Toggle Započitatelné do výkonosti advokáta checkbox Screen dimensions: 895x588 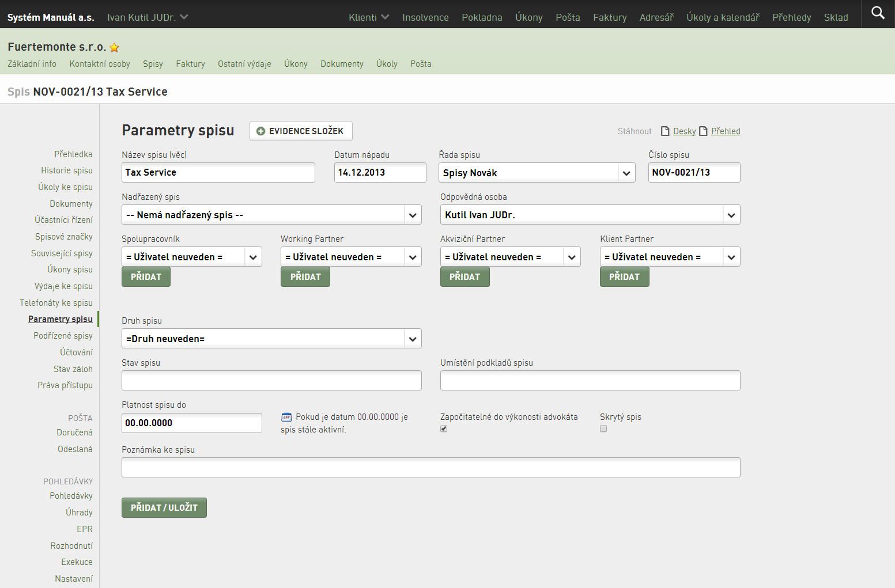click(444, 428)
